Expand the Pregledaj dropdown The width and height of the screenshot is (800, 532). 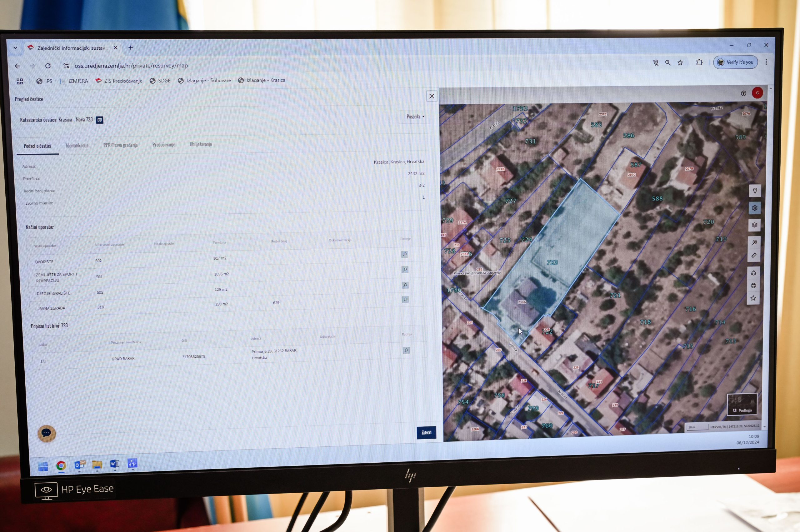point(415,117)
